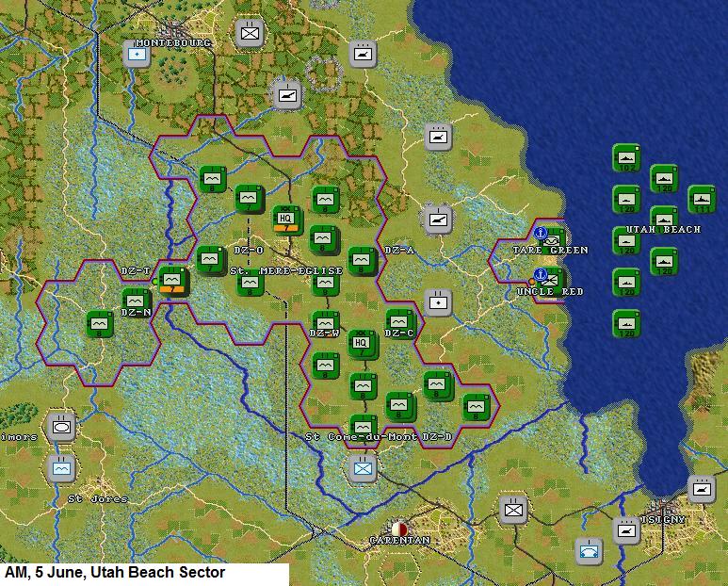Screen dimensions: 728x586
Task: Select the gray armored unit with the oval symbol
Action: [61, 427]
